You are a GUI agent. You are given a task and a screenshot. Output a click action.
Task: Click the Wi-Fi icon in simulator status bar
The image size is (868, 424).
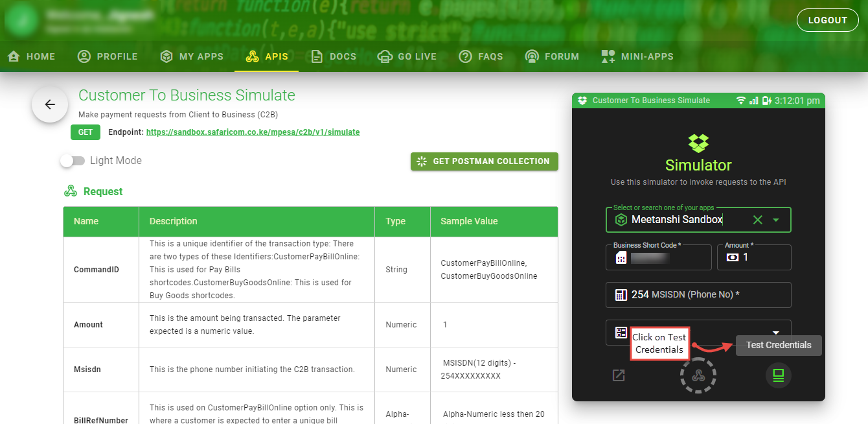coord(741,100)
